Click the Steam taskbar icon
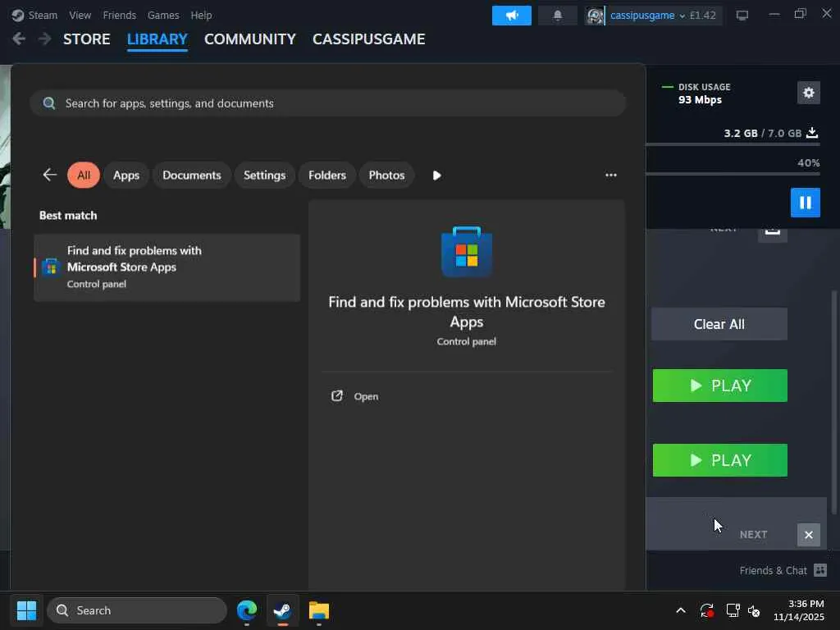 (x=282, y=610)
